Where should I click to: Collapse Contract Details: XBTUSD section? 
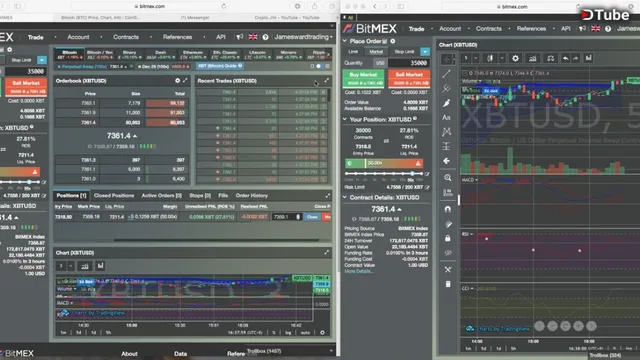point(344,198)
